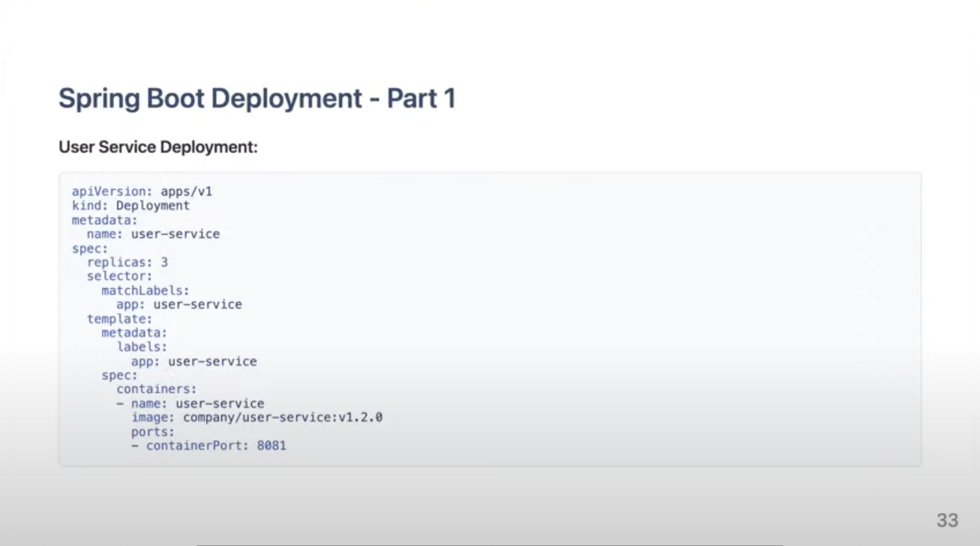The width and height of the screenshot is (980, 546).
Task: Click the 'labels:' key
Action: pyautogui.click(x=142, y=347)
